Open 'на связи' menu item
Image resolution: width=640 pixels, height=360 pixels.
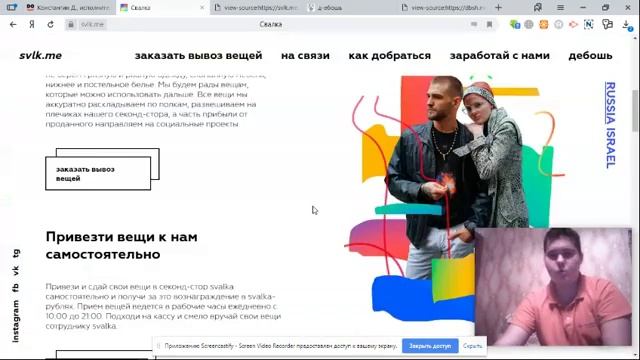pos(305,56)
